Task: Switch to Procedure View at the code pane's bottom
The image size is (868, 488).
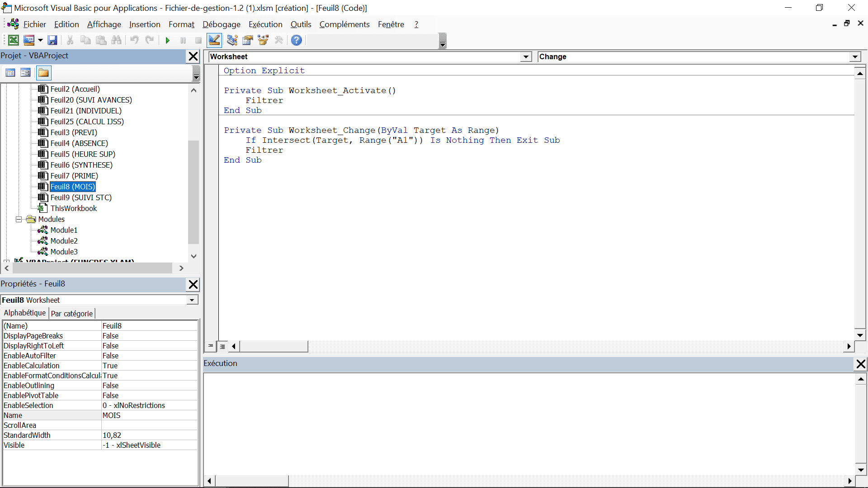Action: [211, 346]
